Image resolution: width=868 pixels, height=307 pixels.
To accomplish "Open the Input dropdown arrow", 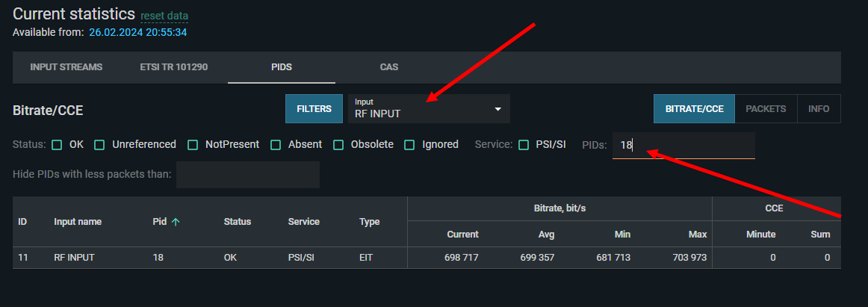I will [498, 109].
